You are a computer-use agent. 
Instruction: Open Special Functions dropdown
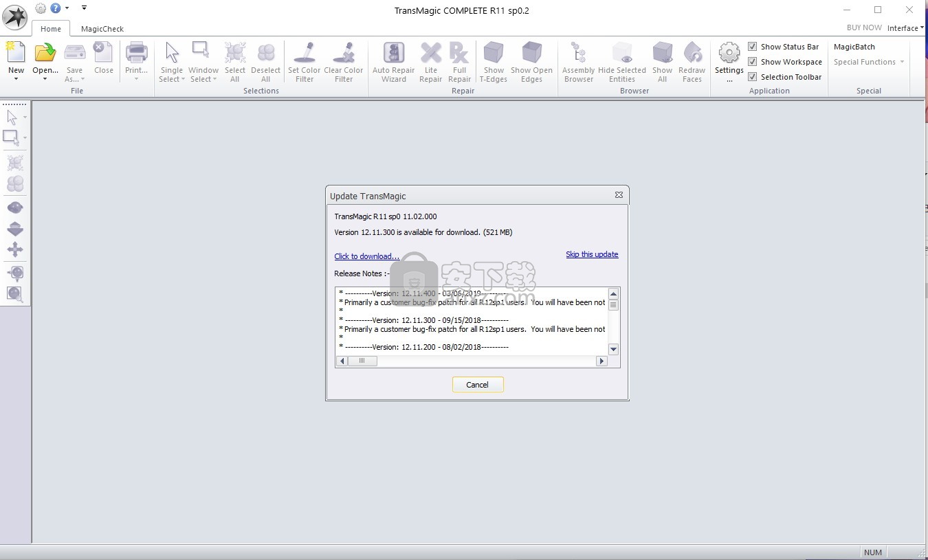point(869,62)
